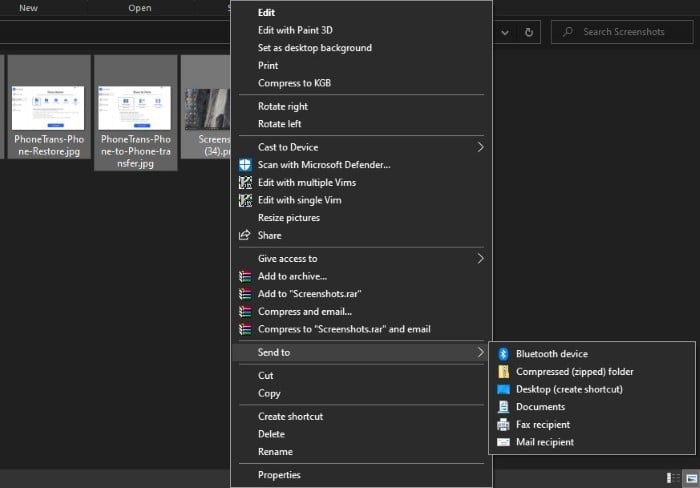Select Rotate left

pos(361,124)
